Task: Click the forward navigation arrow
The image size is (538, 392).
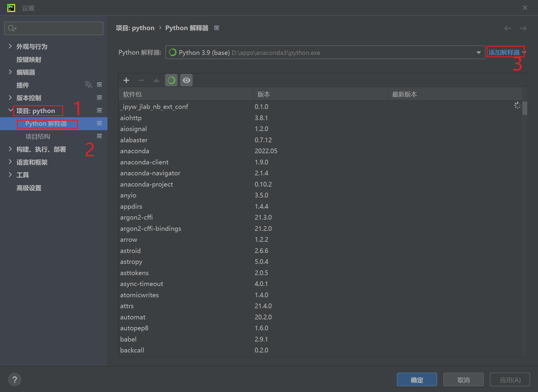Action: coord(523,28)
